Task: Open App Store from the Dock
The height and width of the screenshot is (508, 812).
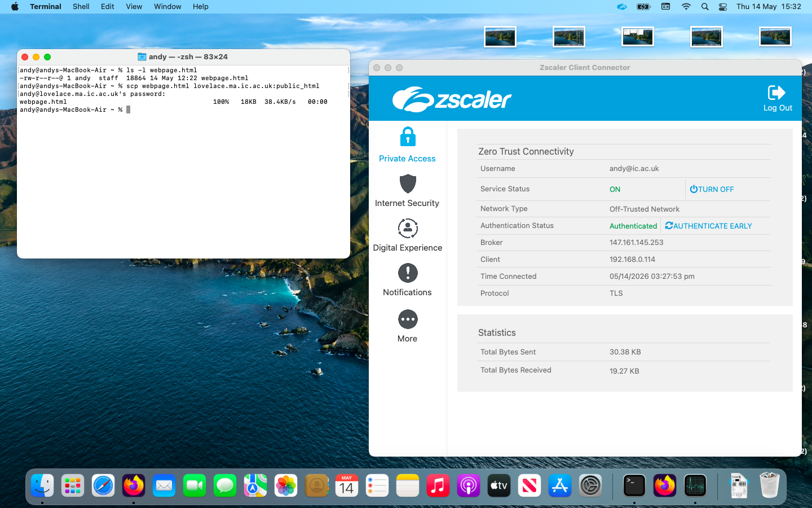Action: pos(560,485)
